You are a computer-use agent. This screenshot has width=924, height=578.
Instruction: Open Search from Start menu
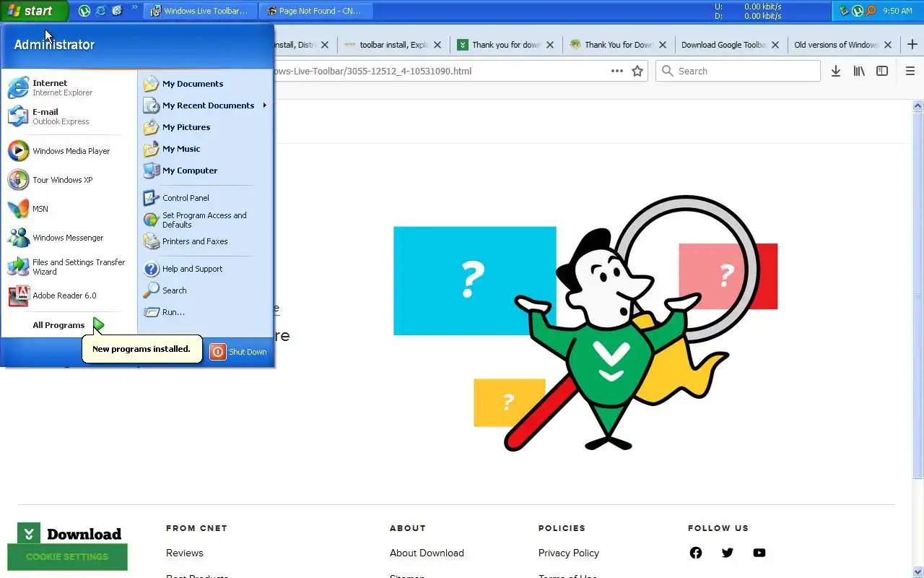205,290
